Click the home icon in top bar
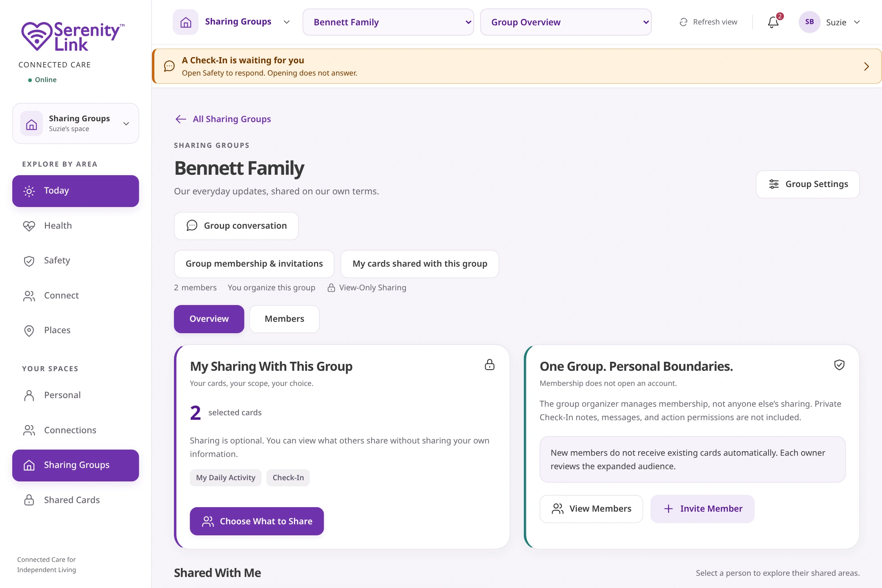The image size is (882, 588). pos(186,22)
